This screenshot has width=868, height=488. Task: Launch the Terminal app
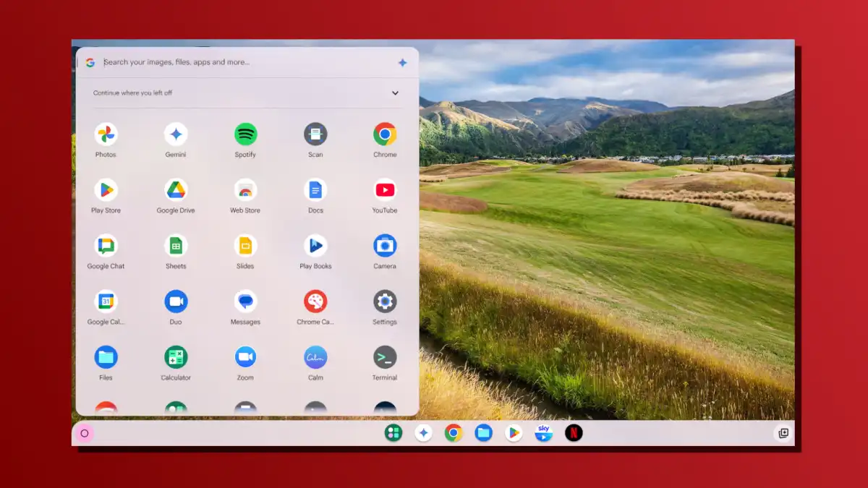click(385, 357)
